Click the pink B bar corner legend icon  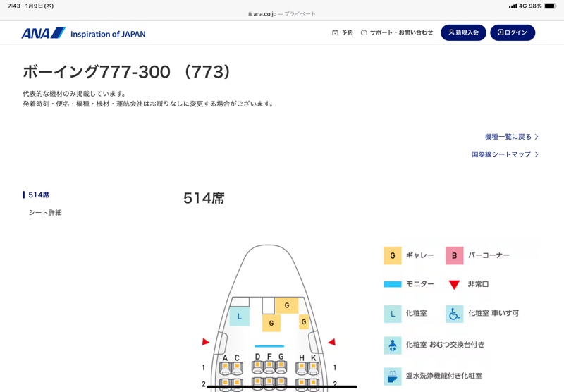pyautogui.click(x=454, y=256)
